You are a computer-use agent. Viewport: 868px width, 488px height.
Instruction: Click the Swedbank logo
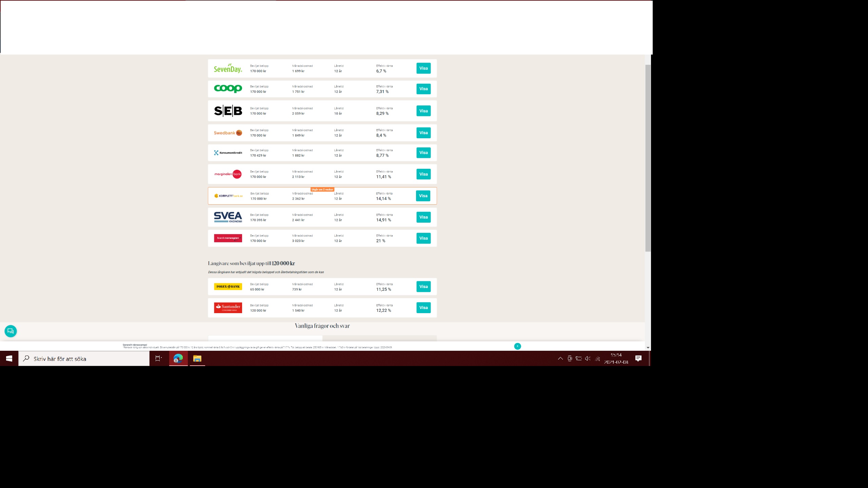228,133
